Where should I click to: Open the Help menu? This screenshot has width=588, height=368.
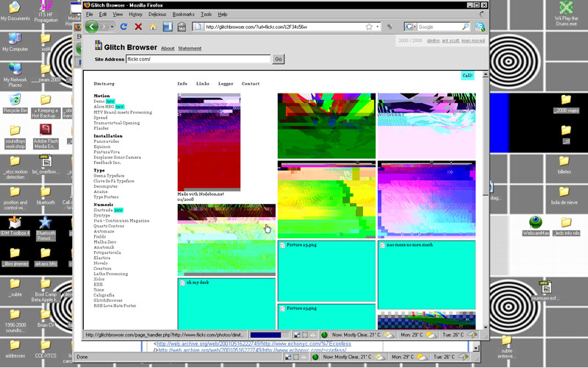pos(223,14)
